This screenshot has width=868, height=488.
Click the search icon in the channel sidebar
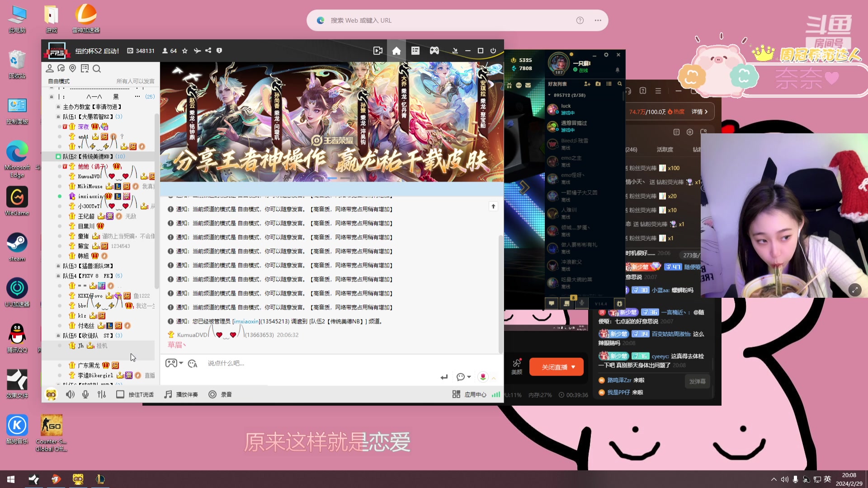point(97,68)
